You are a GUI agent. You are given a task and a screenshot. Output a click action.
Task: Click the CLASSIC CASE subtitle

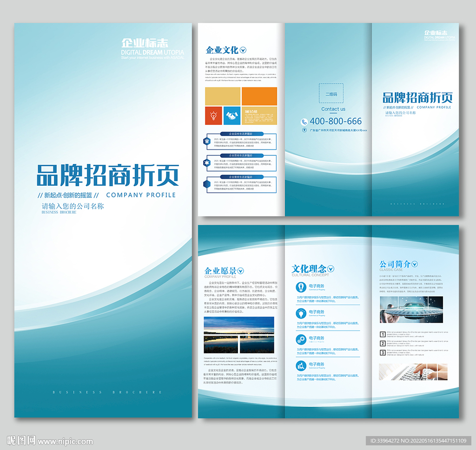(391, 269)
